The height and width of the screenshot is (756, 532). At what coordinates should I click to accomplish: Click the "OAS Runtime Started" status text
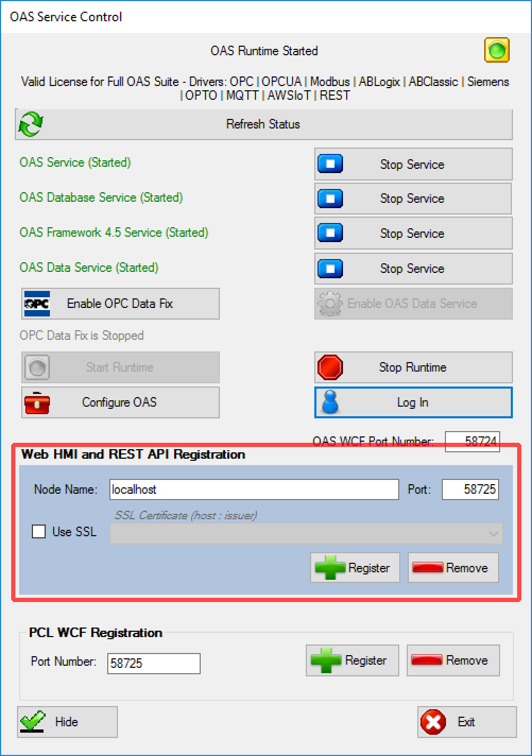click(264, 51)
